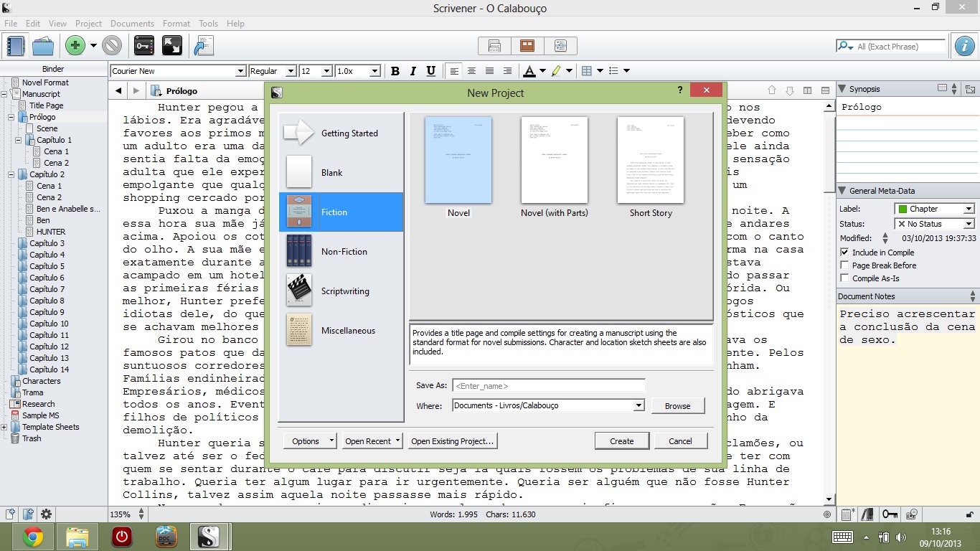Open the Documents menu
This screenshot has height=551, width=980.
[132, 24]
